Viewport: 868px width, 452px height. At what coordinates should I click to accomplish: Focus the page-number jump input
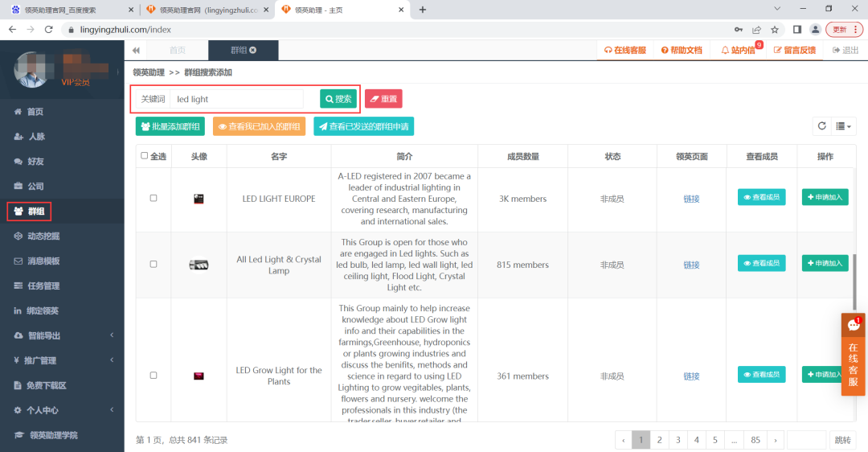807,440
